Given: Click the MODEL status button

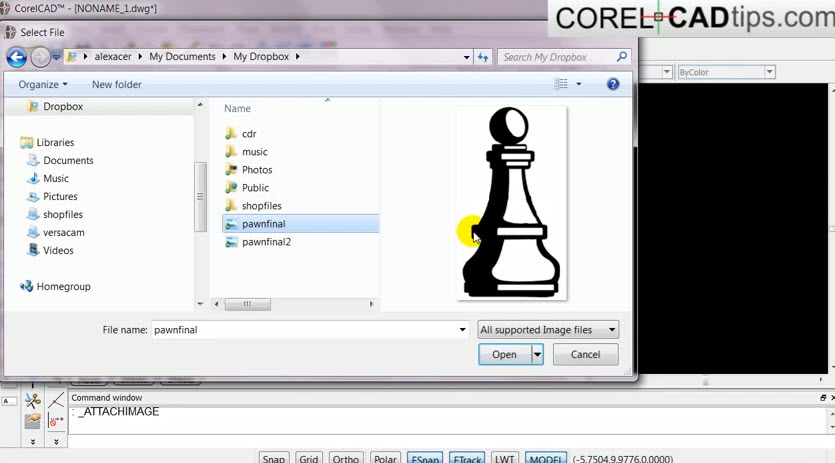Looking at the screenshot, I should click(546, 458).
